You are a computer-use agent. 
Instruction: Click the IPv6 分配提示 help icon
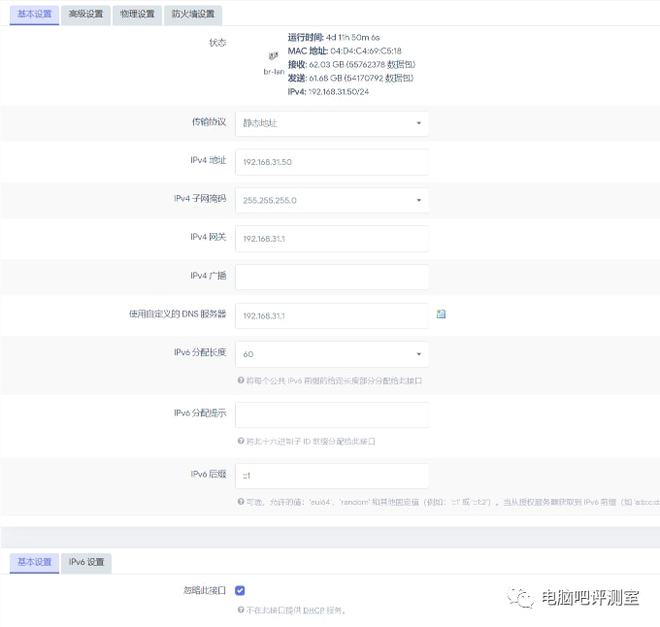point(241,441)
